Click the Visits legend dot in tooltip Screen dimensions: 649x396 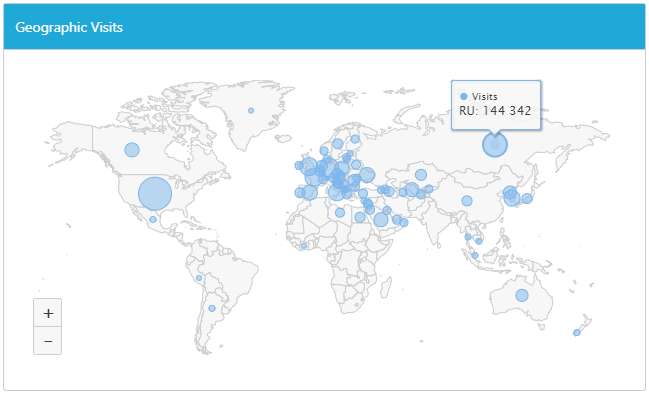pos(464,96)
